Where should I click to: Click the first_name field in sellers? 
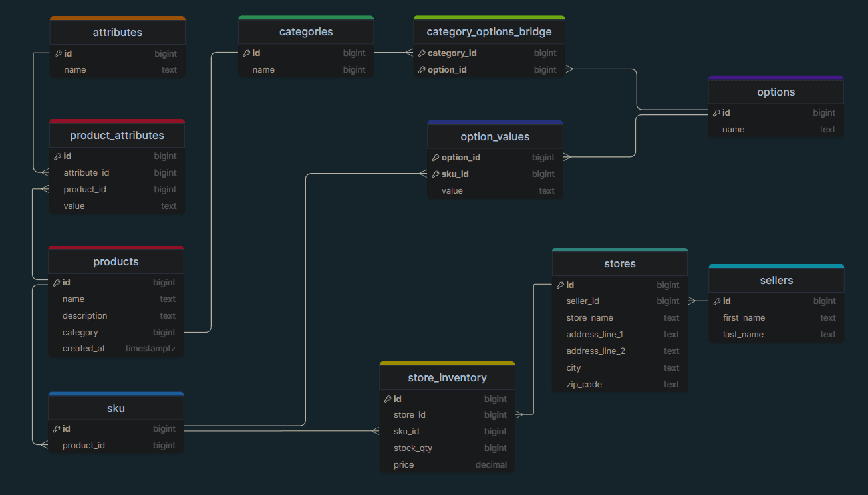[776, 318]
